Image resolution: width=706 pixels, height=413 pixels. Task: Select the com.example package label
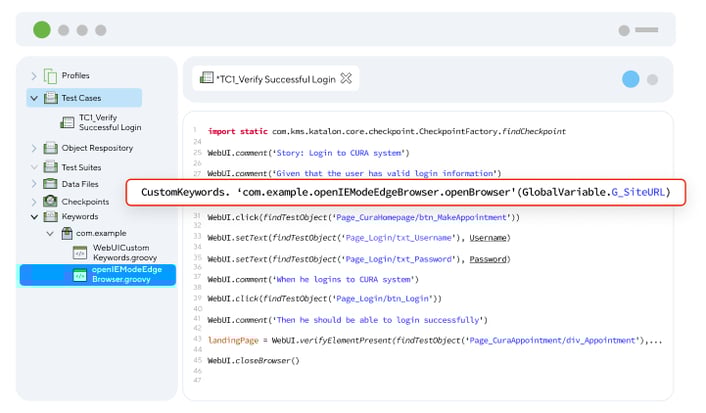coord(101,233)
